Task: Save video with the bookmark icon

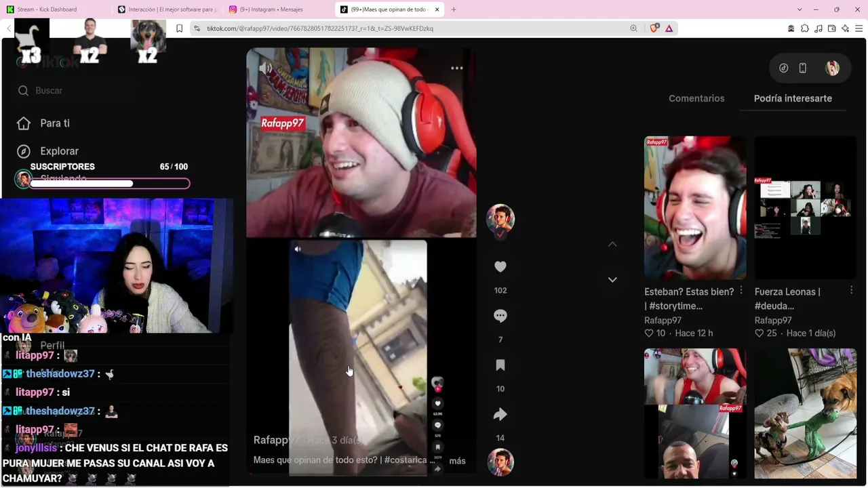Action: [500, 365]
